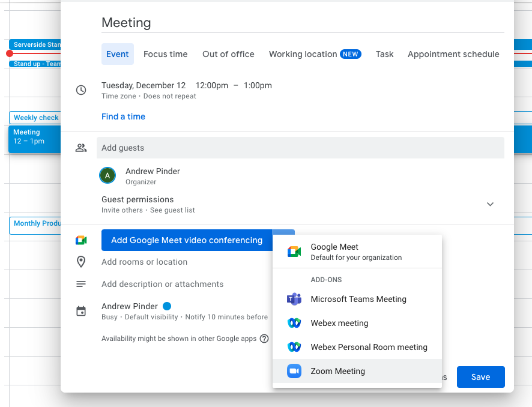Click the location pin icon
Screen dimensions: 532x407
point(81,262)
